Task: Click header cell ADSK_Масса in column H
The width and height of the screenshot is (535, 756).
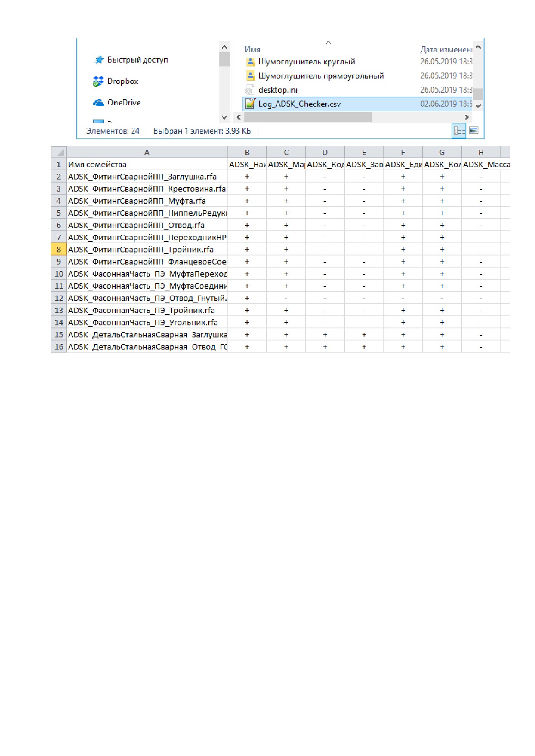Action: (x=481, y=164)
